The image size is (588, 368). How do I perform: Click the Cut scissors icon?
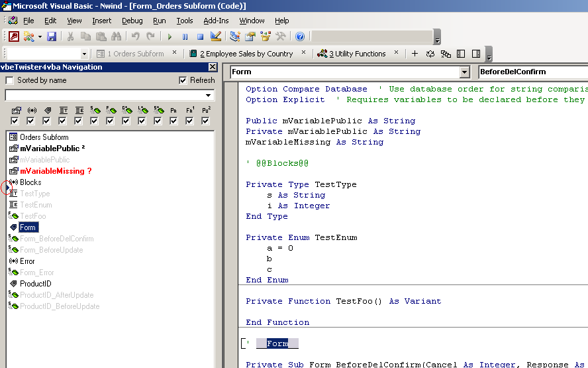tap(70, 36)
